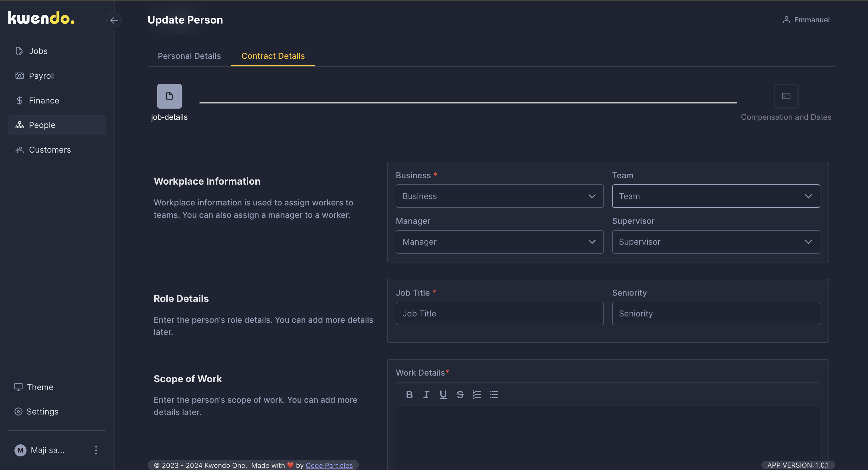The image size is (868, 470).
Task: Click the Customers sidebar icon
Action: tap(19, 150)
